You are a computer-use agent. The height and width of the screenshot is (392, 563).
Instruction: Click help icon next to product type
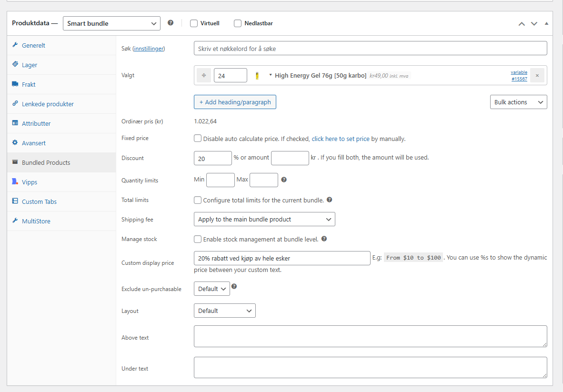171,23
